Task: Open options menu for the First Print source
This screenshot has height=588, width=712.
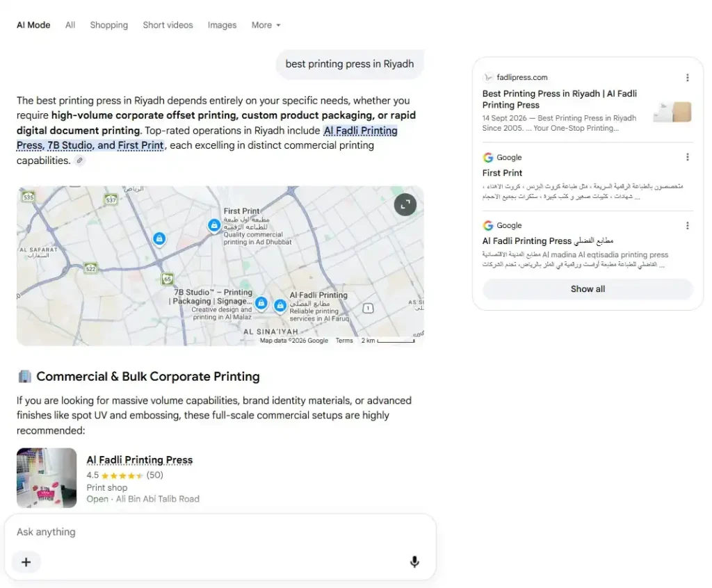Action: [x=687, y=157]
